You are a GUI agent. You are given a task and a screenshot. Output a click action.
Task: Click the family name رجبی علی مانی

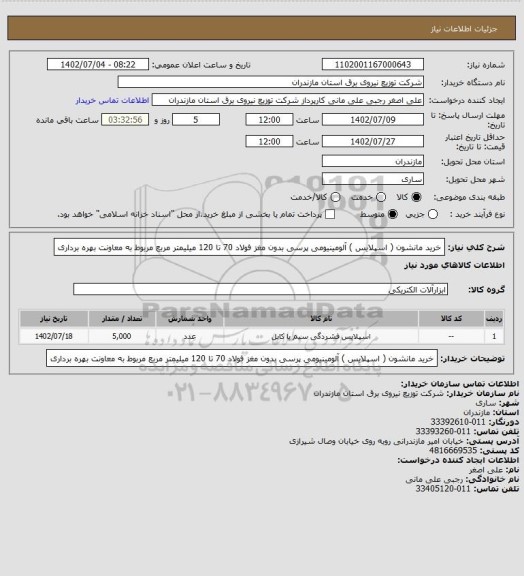click(434, 479)
